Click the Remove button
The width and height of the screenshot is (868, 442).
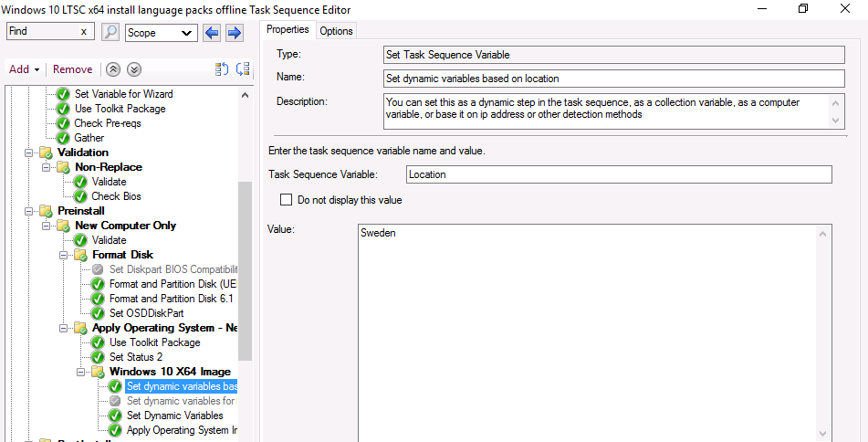pyautogui.click(x=72, y=69)
